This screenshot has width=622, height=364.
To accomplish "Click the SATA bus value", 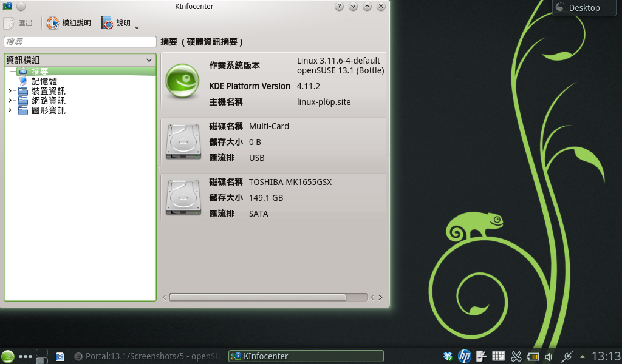I will click(x=258, y=214).
